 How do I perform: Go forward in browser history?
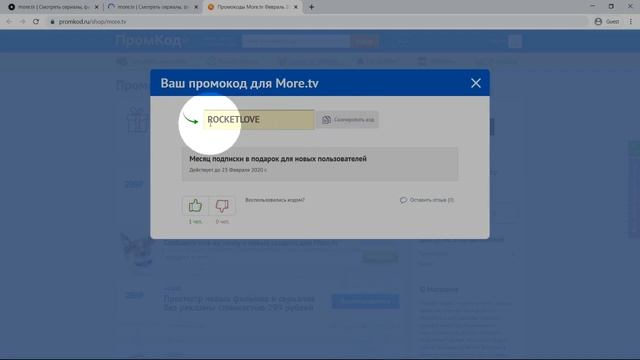(22, 22)
